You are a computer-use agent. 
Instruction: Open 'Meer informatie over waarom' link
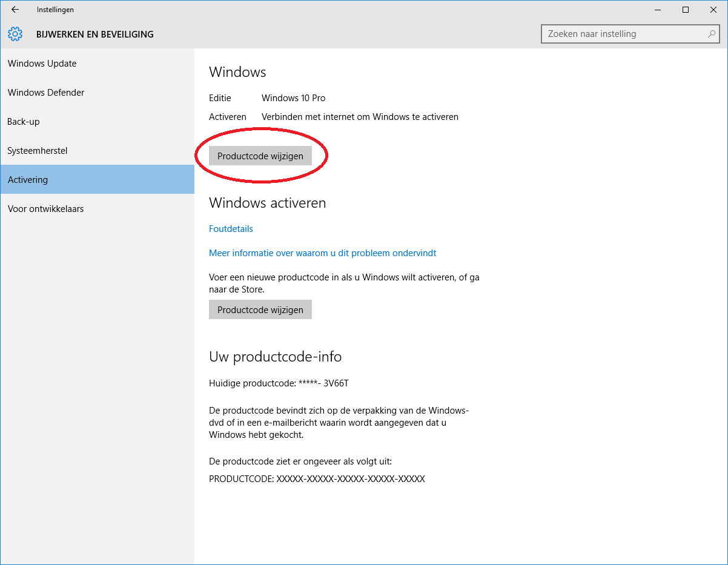(x=323, y=253)
